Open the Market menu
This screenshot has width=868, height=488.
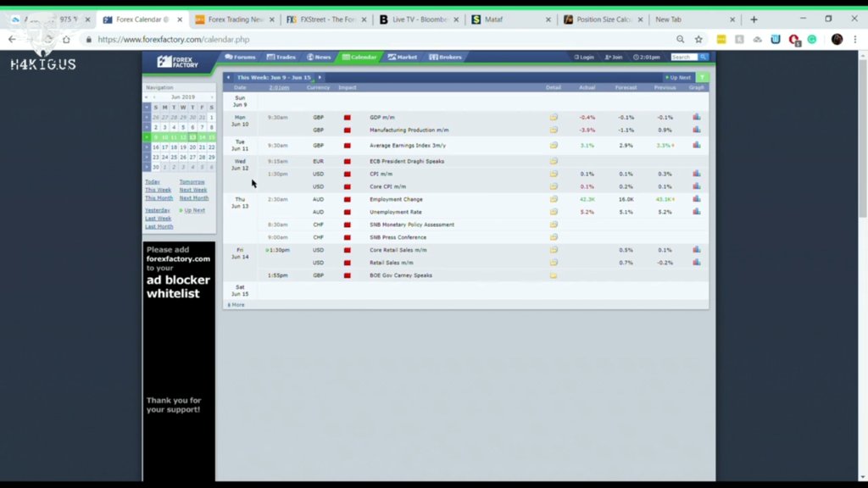(x=403, y=57)
